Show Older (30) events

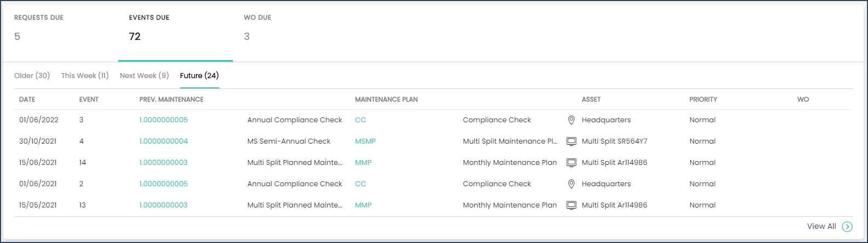(x=32, y=75)
